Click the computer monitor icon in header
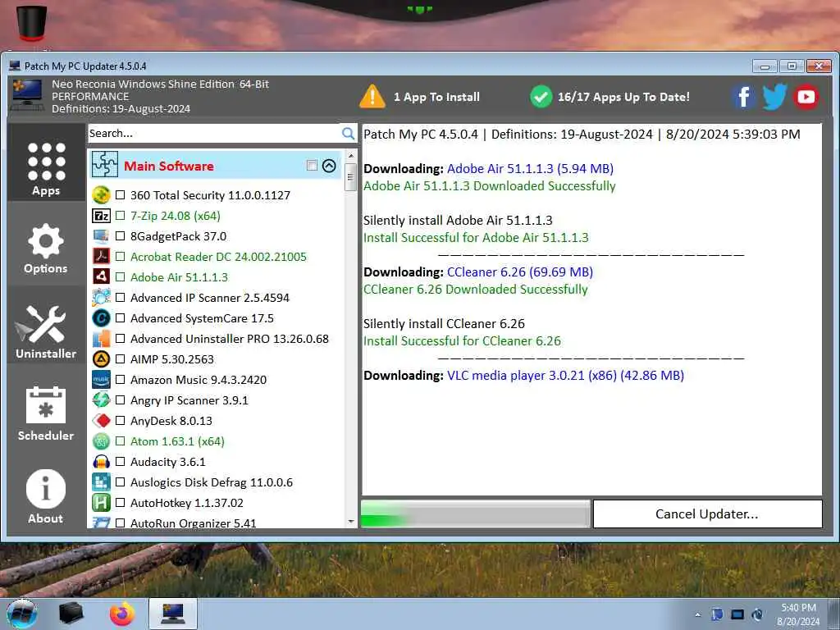 (27, 95)
